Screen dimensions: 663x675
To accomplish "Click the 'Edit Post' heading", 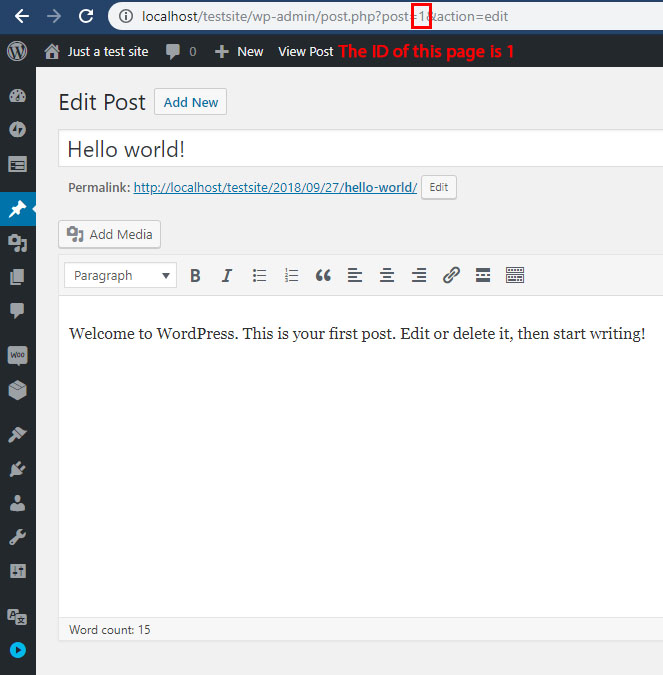I will (x=102, y=102).
